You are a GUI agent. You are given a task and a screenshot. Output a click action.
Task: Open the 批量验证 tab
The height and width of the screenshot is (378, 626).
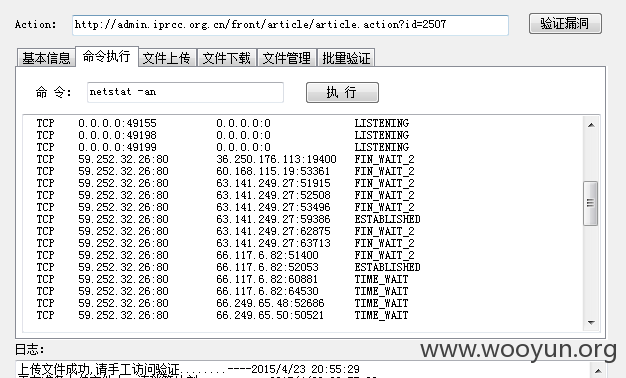pos(346,58)
